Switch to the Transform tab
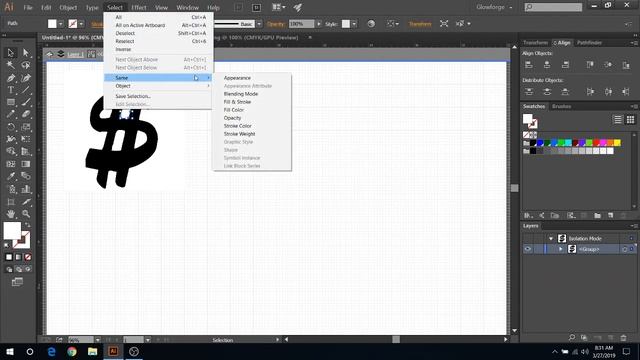Screen dimensions: 640x360 [x=535, y=42]
